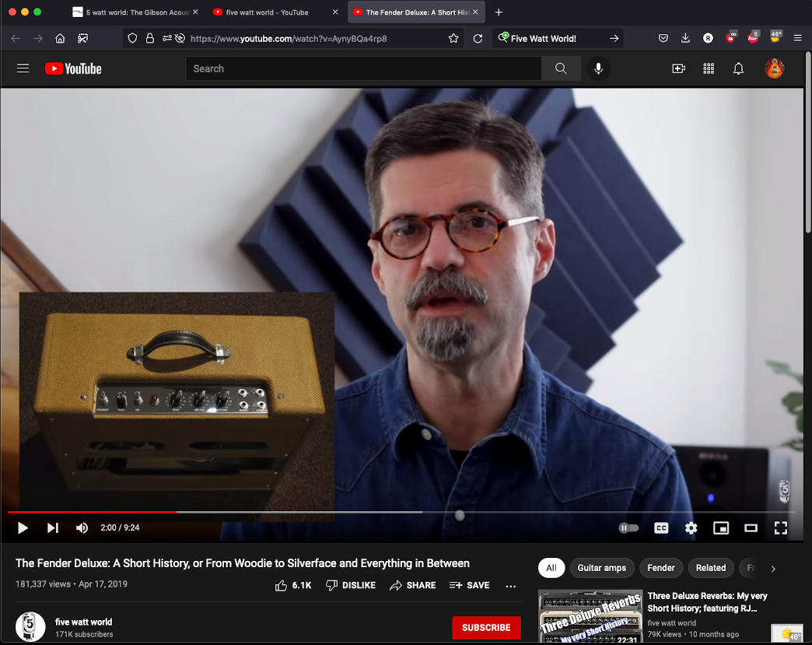Go to YouTube home via logo
The image size is (812, 645).
73,68
